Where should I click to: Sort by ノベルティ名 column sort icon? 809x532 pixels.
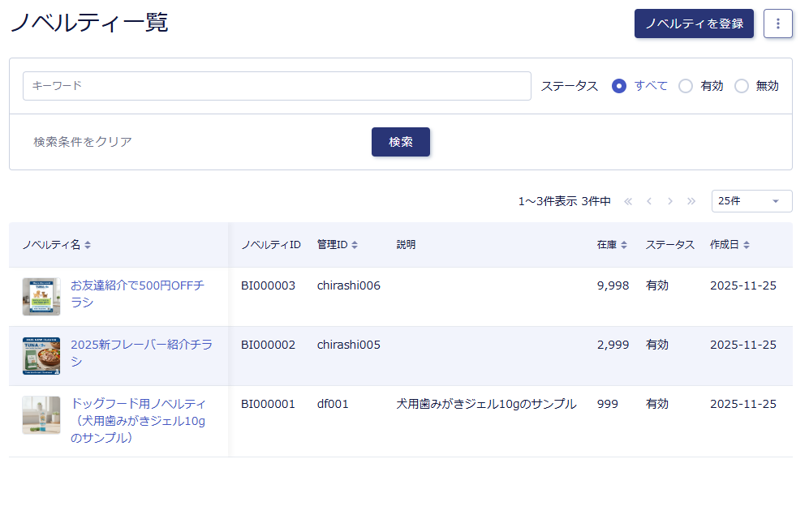tap(88, 245)
